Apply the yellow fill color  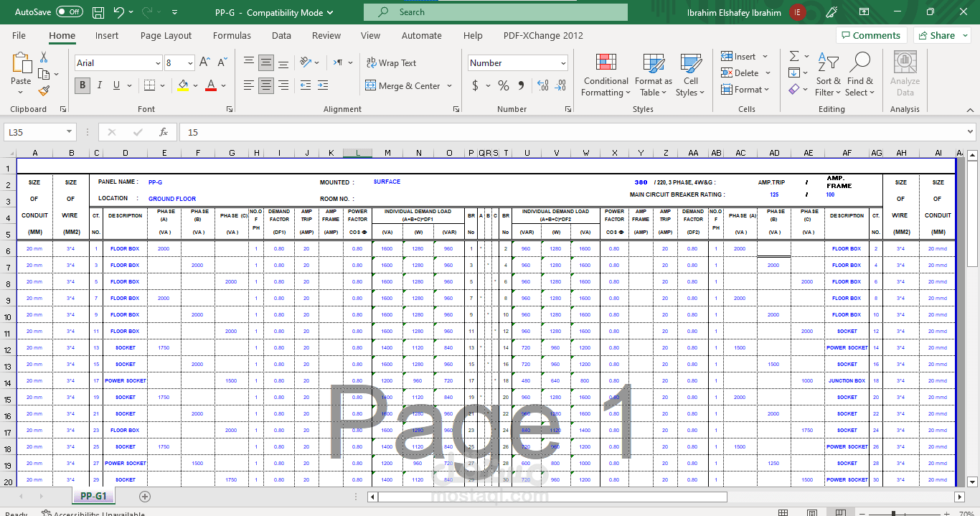pos(183,85)
